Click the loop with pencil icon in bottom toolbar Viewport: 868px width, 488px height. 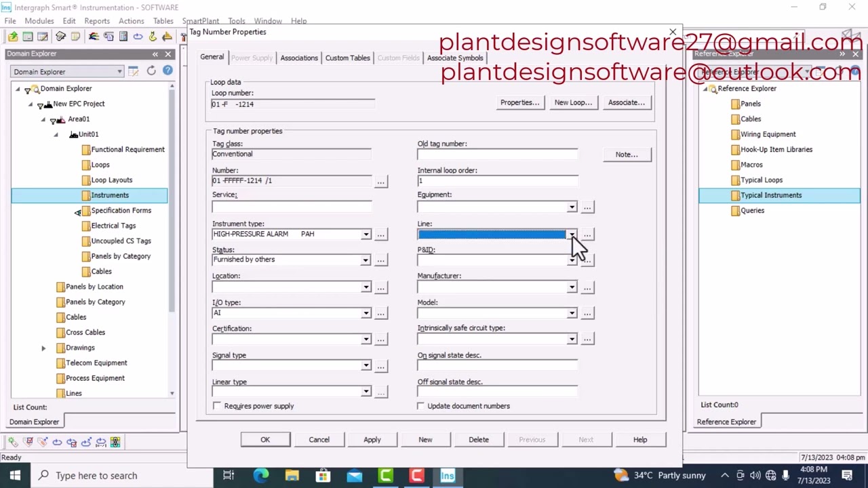pos(86,443)
